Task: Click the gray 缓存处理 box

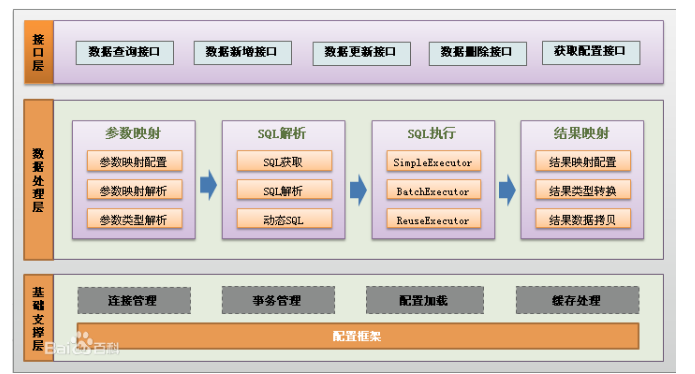Action: (x=578, y=300)
